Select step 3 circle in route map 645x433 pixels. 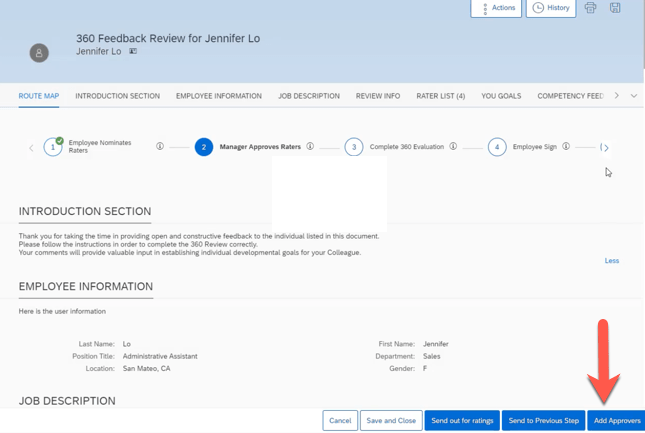coord(353,147)
